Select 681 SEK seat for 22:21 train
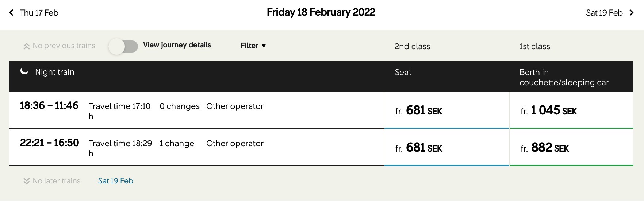This screenshot has width=644, height=202. (x=446, y=147)
